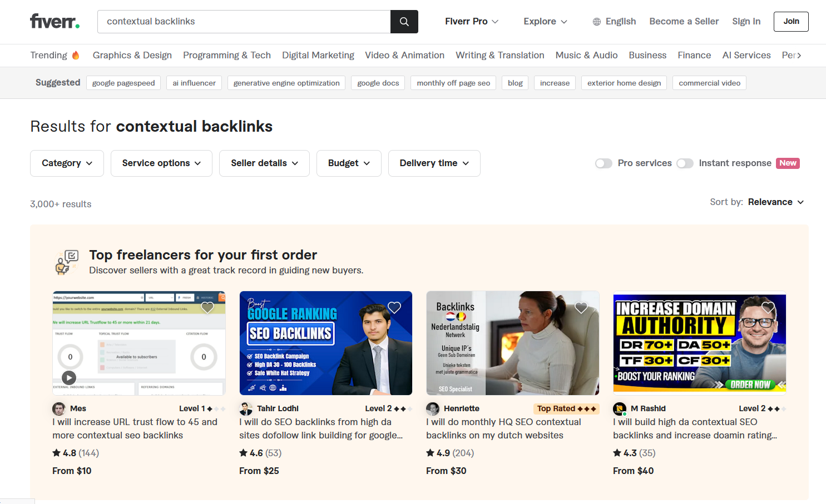This screenshot has height=504, width=826.
Task: Open M Rashid's high da contextual SEO title
Action: (x=695, y=429)
